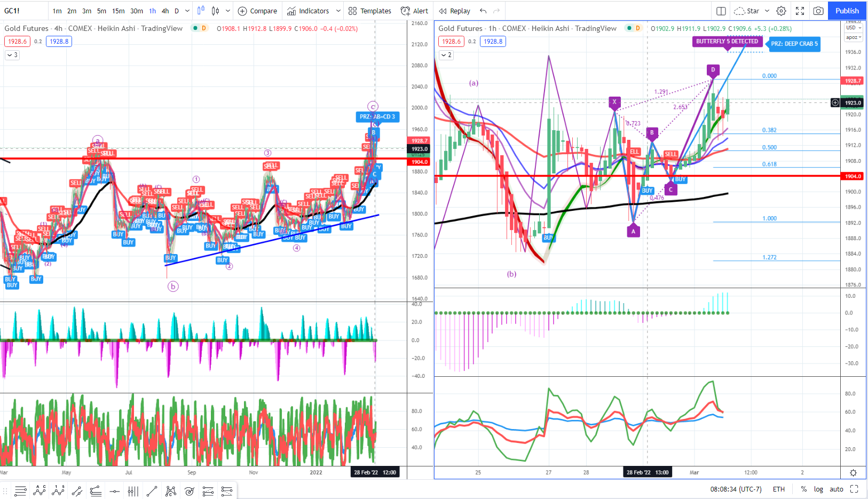This screenshot has width=868, height=499.
Task: Enter fullscreen mode
Action: [800, 11]
